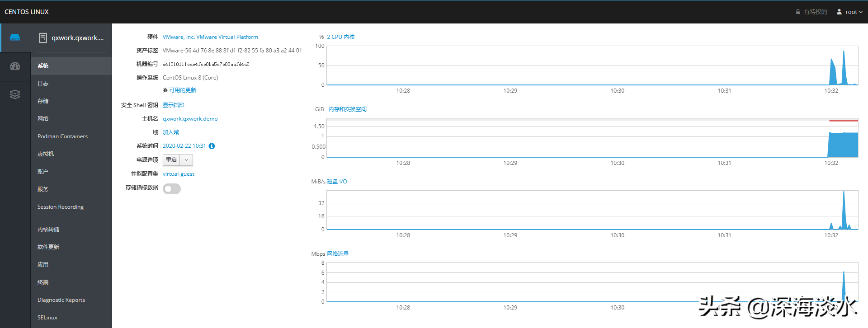Expand the power options dropdown arrow
The height and width of the screenshot is (328, 868).
(186, 160)
